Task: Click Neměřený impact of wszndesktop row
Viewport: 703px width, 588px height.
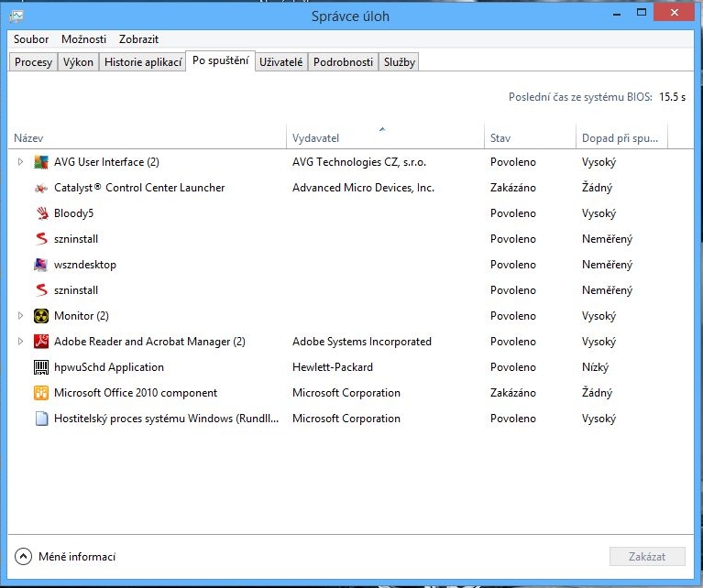Action: click(607, 265)
